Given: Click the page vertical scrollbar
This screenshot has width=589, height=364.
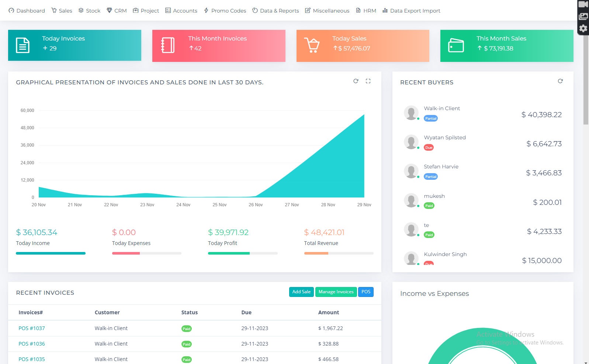Looking at the screenshot, I should pyautogui.click(x=586, y=80).
